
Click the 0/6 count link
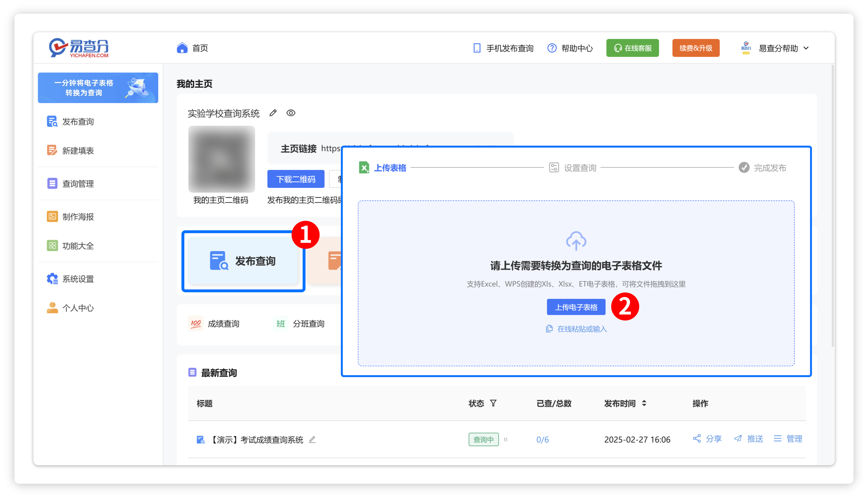point(542,440)
